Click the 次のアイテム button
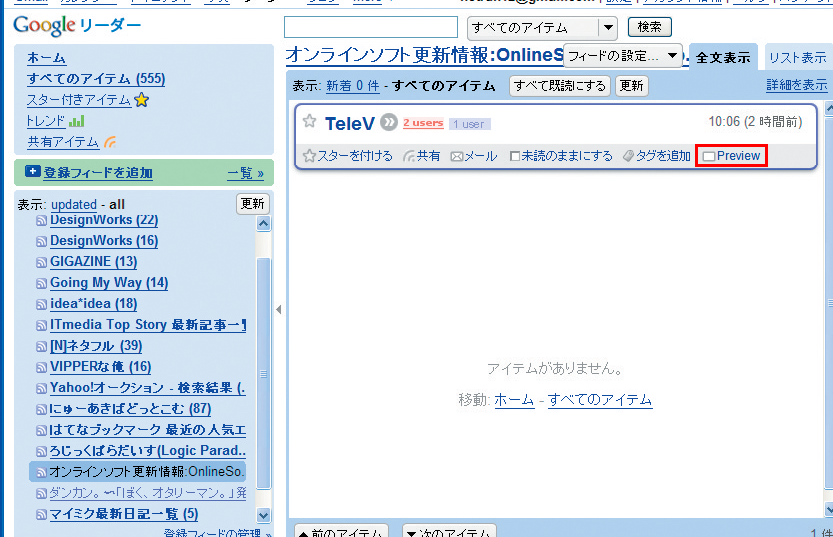The height and width of the screenshot is (537, 833). [x=449, y=531]
